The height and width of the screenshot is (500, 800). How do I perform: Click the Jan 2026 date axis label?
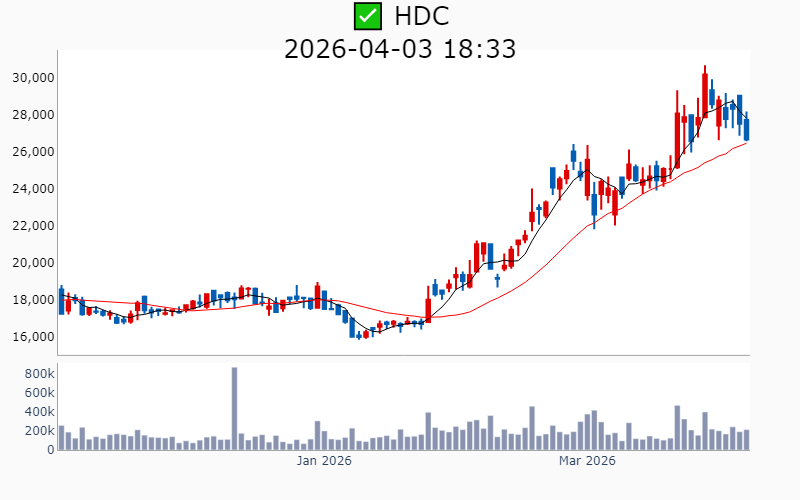coord(325,461)
